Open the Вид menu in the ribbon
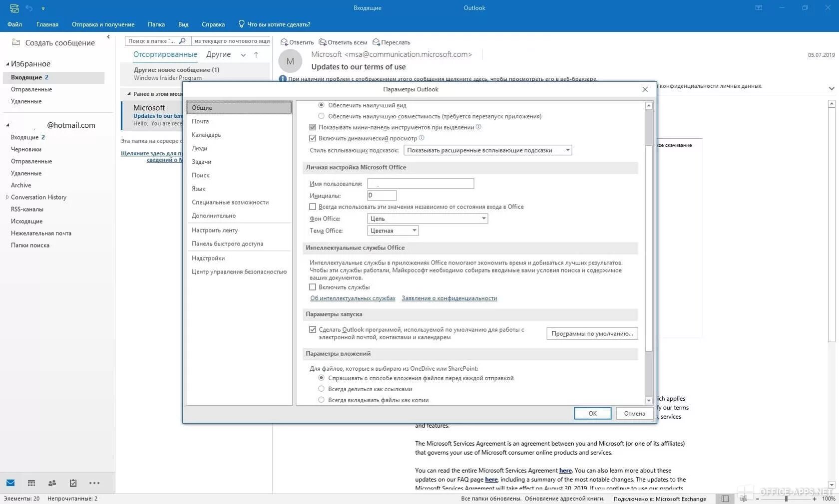 183,24
